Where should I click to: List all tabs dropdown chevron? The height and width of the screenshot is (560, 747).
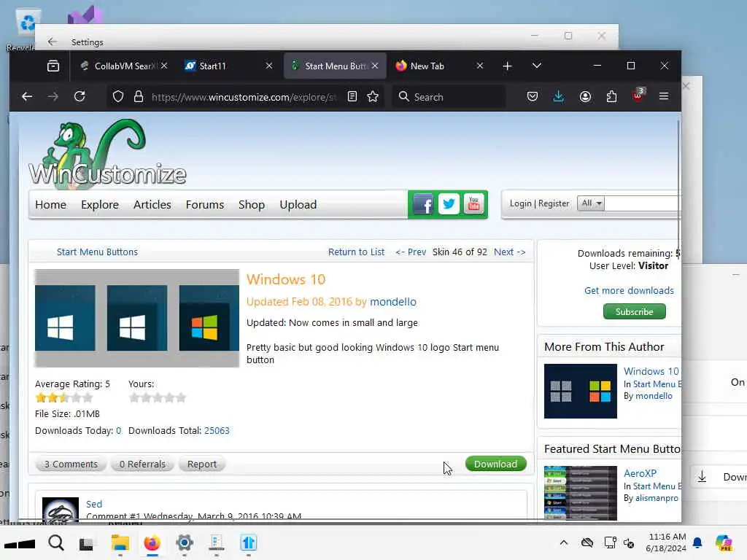tap(537, 66)
